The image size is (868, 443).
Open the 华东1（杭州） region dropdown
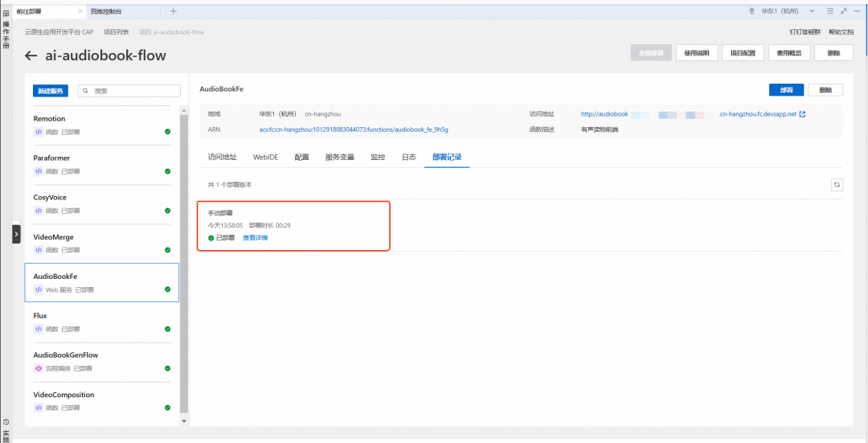pos(788,10)
